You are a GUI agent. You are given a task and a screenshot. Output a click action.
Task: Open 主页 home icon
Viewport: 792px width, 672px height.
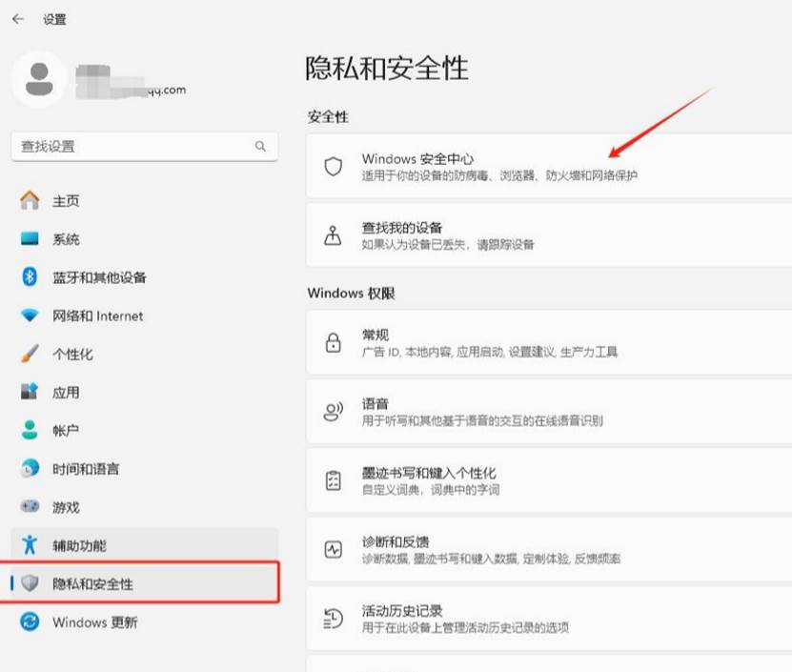(30, 200)
